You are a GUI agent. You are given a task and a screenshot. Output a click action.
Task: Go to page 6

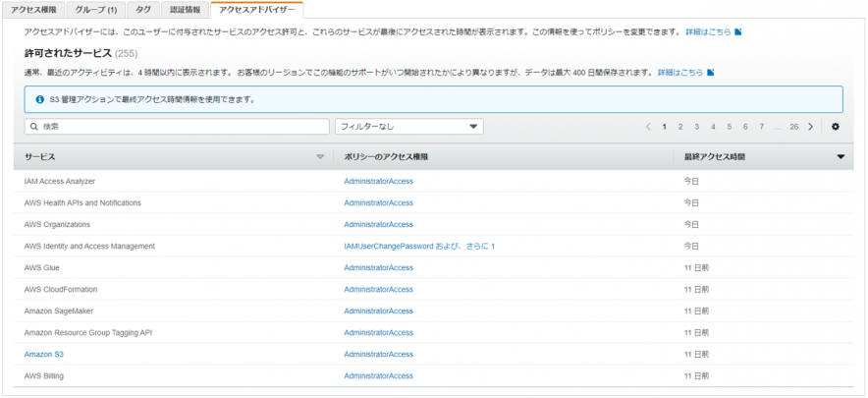pos(745,127)
